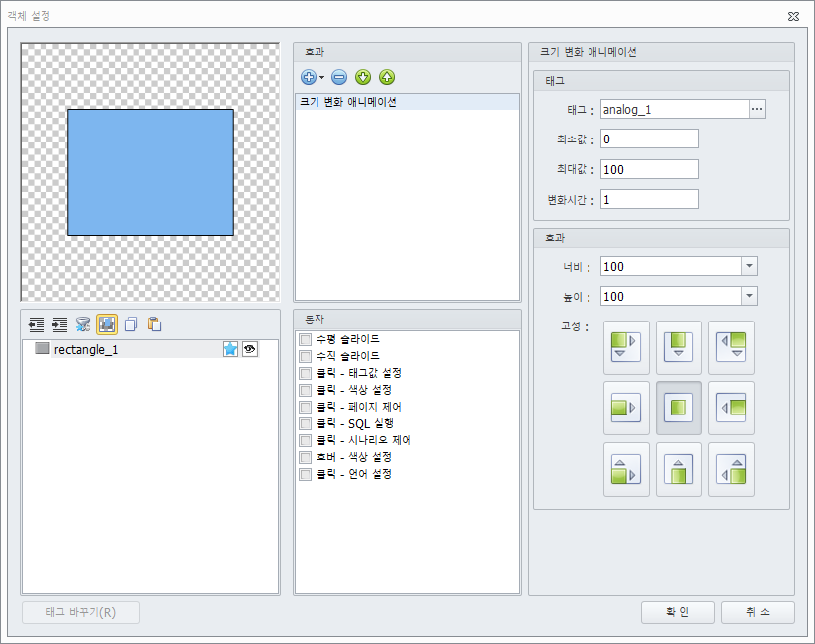Check 클릭 - 언어 설정
The height and width of the screenshot is (644, 815).
coord(305,474)
